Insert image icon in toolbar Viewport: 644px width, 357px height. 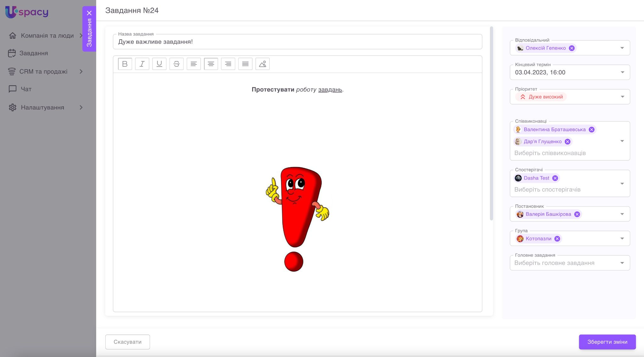tap(263, 64)
